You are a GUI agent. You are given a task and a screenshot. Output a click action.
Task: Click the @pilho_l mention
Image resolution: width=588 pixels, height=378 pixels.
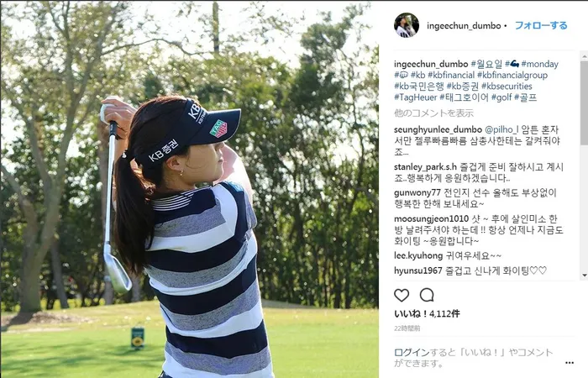[x=501, y=129]
